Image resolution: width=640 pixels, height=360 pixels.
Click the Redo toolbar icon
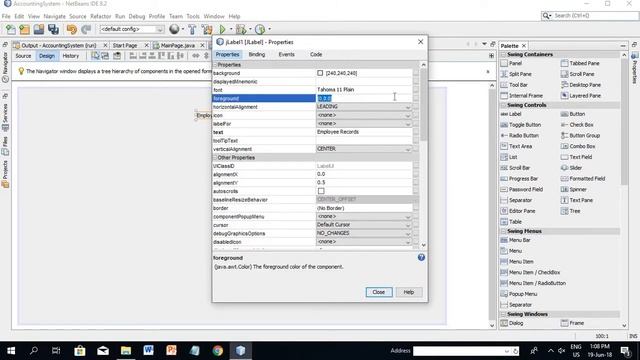coord(86,29)
